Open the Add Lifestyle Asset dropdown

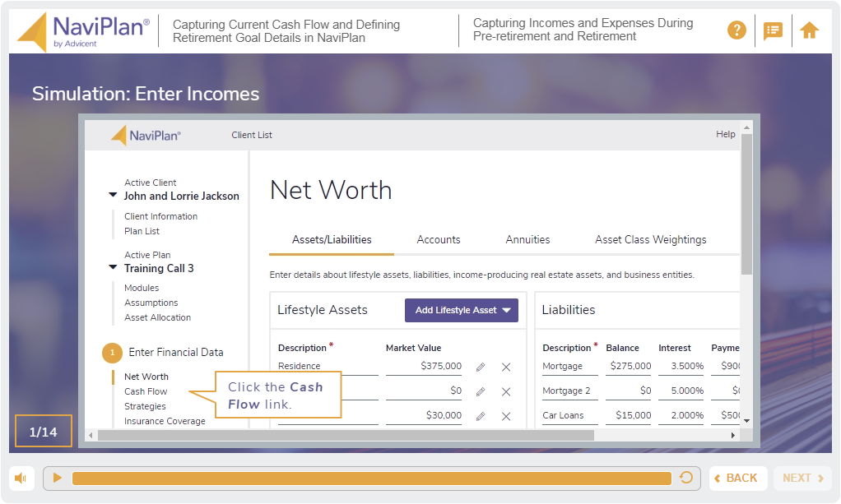click(462, 311)
